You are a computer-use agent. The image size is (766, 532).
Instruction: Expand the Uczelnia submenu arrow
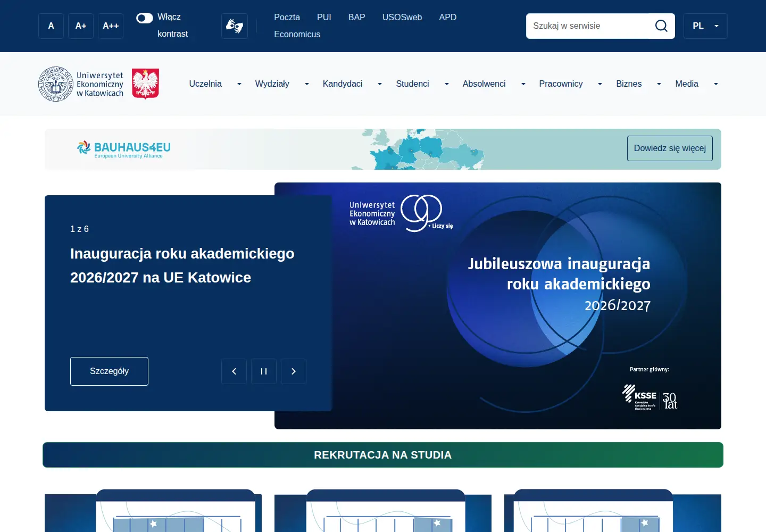coord(239,84)
